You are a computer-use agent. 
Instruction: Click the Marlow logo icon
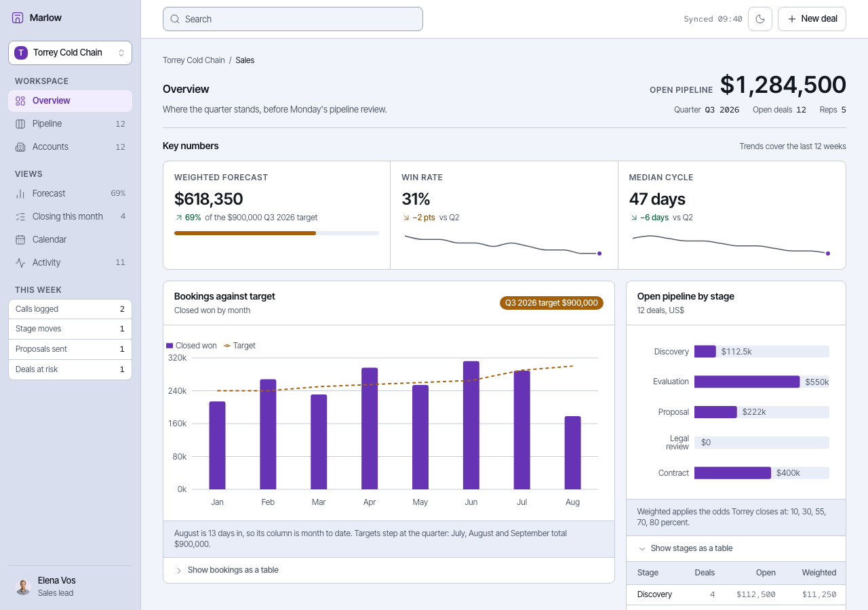tap(18, 18)
